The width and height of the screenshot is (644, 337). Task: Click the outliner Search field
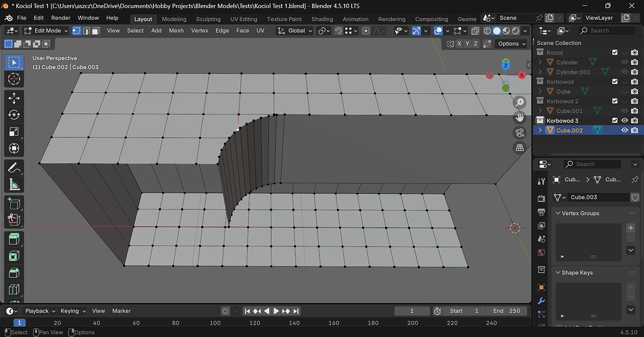[x=607, y=31]
